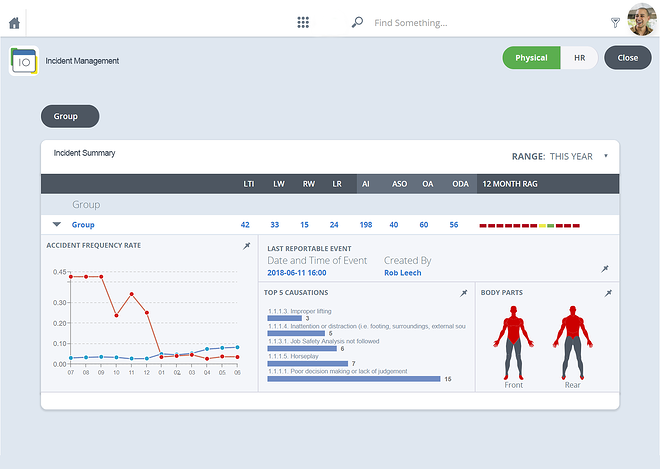The width and height of the screenshot is (660, 469).
Task: Open the Range This Year dropdown
Action: (560, 156)
